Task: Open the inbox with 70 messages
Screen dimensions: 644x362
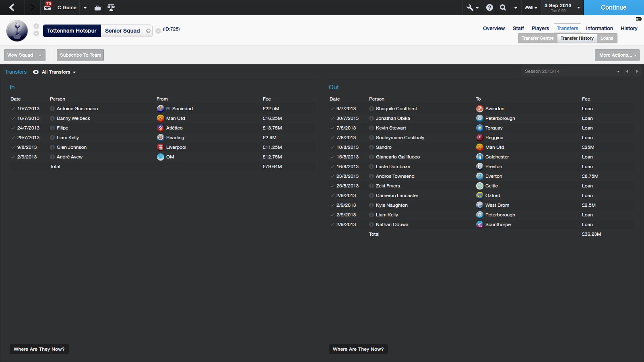Action: 47,7
